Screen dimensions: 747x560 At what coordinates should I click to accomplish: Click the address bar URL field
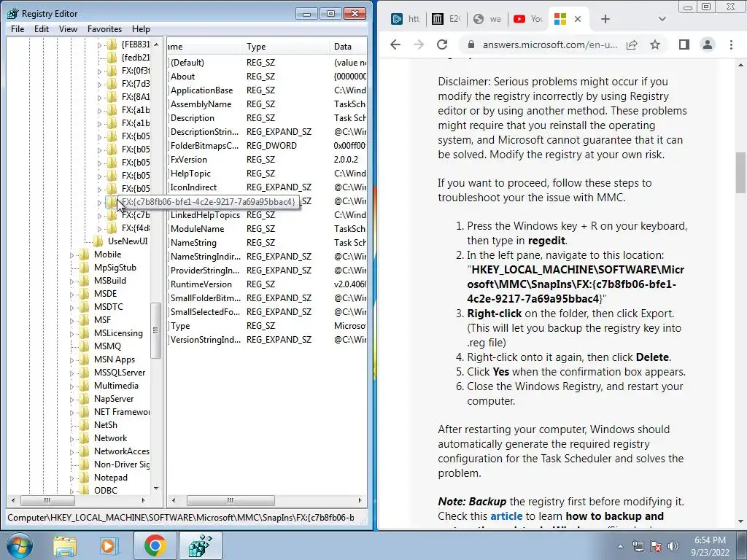coord(550,44)
